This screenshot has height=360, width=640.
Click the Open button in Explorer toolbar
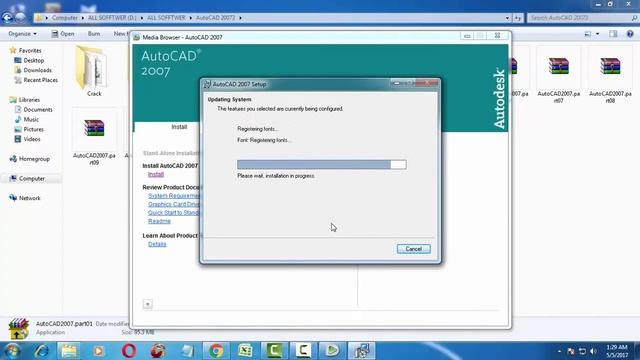click(x=63, y=33)
